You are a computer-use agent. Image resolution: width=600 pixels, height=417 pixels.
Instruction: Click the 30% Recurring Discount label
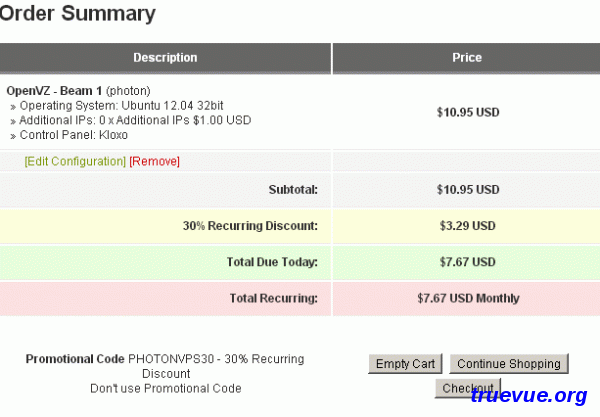pyautogui.click(x=249, y=226)
